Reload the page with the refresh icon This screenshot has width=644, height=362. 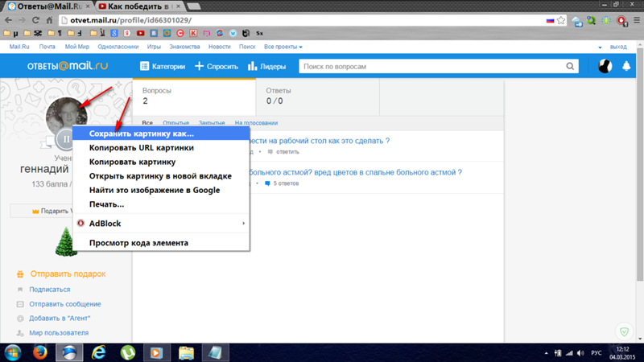35,20
